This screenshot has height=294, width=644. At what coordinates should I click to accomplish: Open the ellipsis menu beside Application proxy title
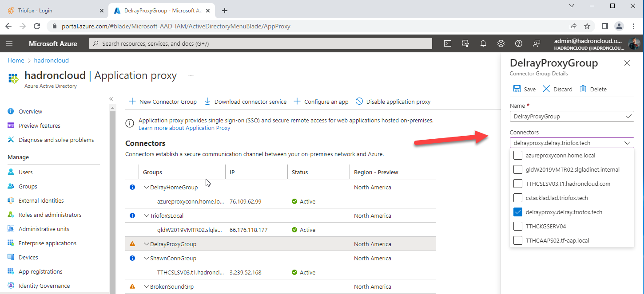[x=191, y=75]
